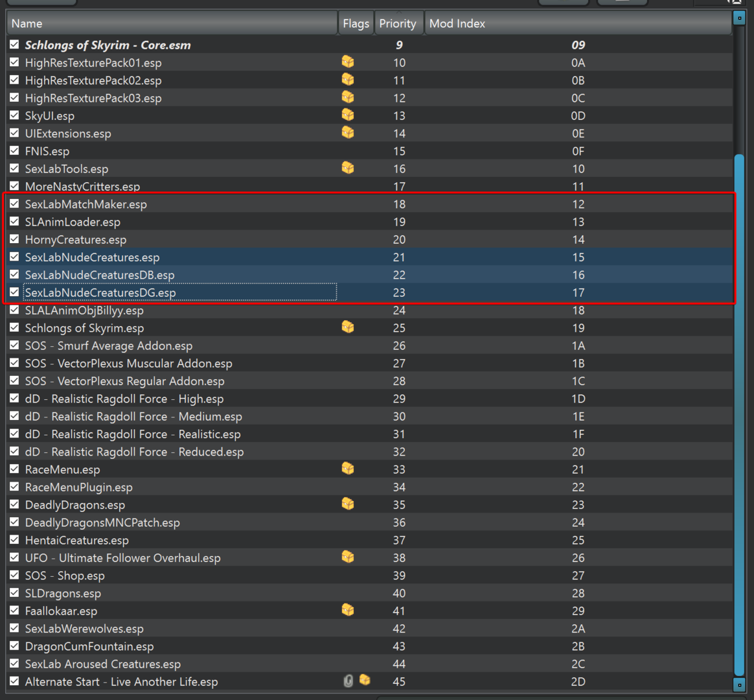Disable the MoreNastyCritters.esp plugin checkbox
Screen dimensions: 754x700
pos(14,186)
